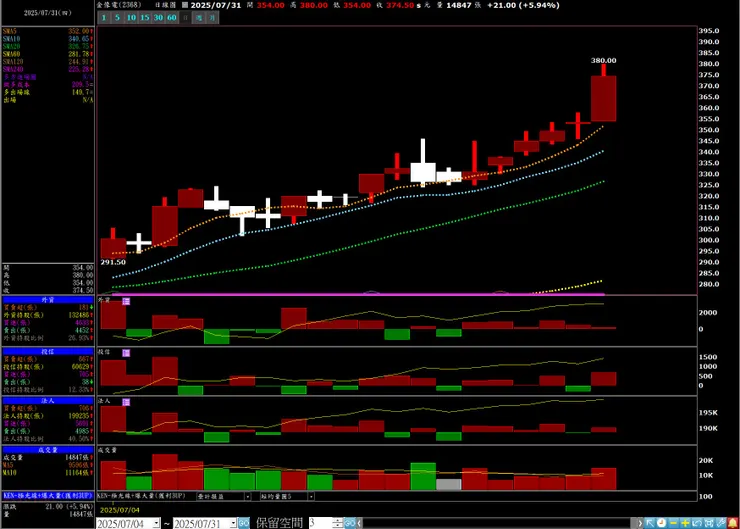Increase reserved space with stepper arrows
Viewport: 740px width, 529px height.
tap(338, 521)
